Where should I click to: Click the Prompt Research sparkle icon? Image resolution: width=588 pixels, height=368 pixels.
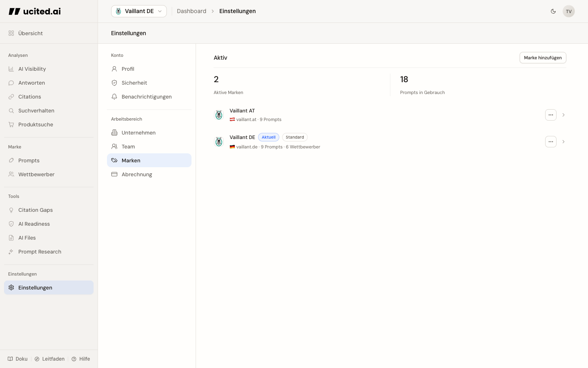11,251
